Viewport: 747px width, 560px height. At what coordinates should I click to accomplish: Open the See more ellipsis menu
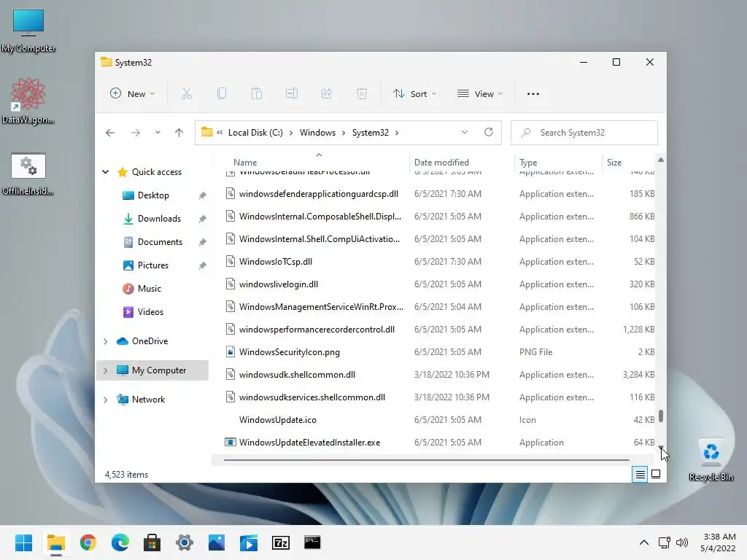(533, 94)
